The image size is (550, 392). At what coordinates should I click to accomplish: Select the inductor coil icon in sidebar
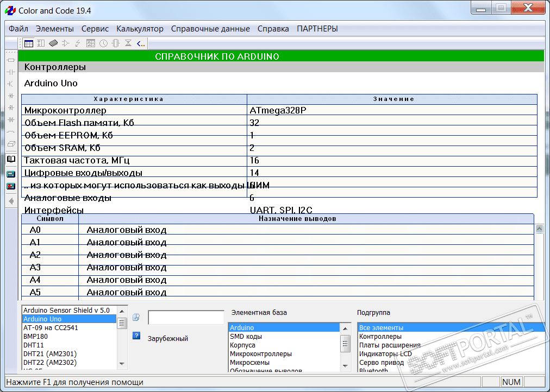coord(11,132)
